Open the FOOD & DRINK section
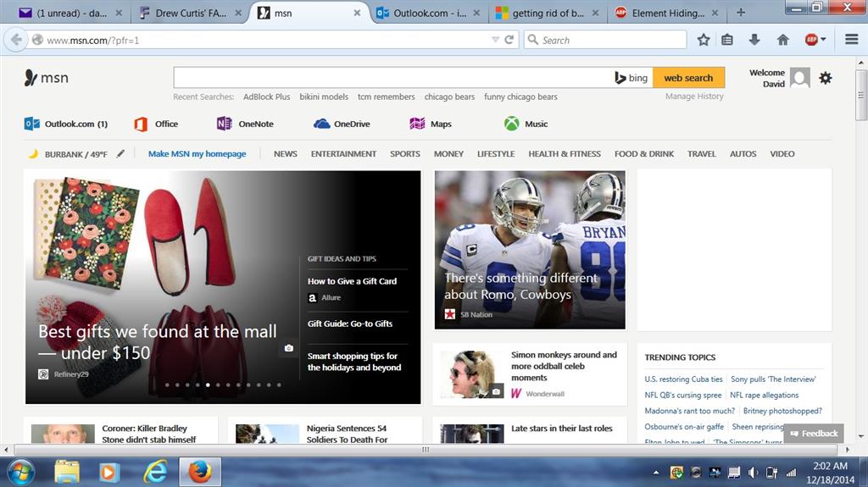868x487 pixels. 644,154
